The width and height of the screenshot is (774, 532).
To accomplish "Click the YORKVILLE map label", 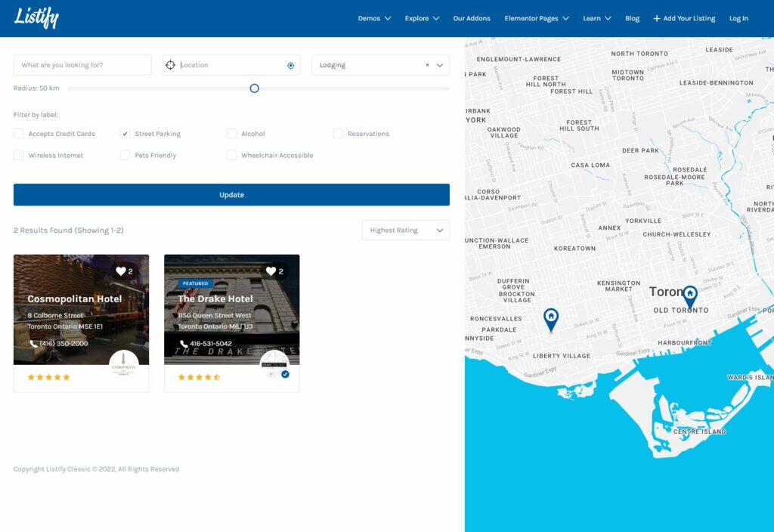I will pyautogui.click(x=643, y=221).
